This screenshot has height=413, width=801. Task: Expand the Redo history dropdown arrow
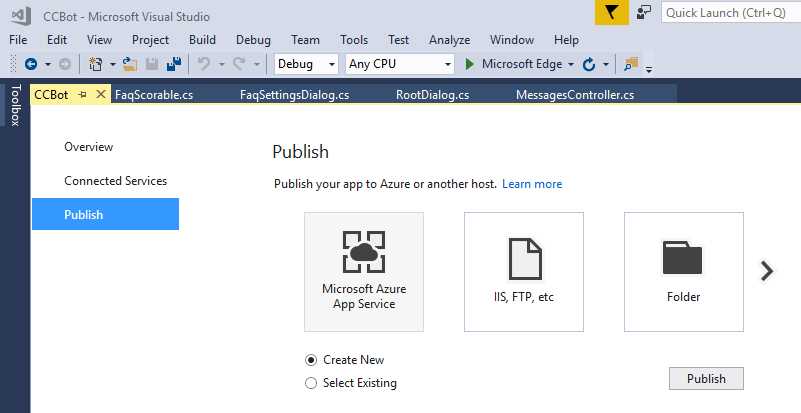[x=256, y=64]
